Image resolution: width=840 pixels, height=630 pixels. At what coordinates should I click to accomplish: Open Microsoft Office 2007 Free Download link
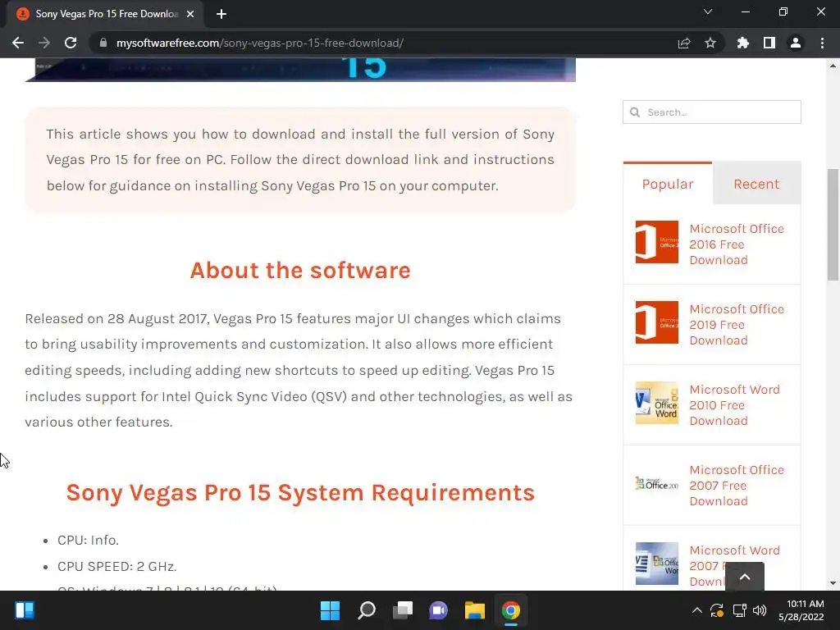[x=737, y=486]
